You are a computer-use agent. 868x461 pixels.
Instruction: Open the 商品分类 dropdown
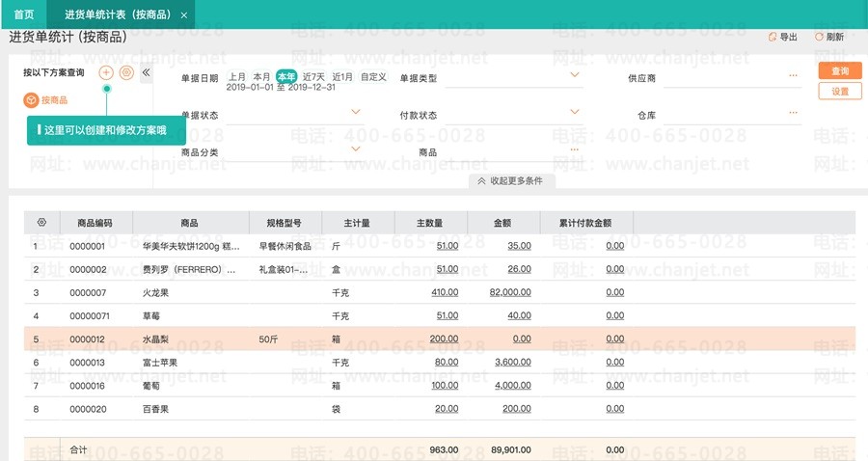point(355,149)
